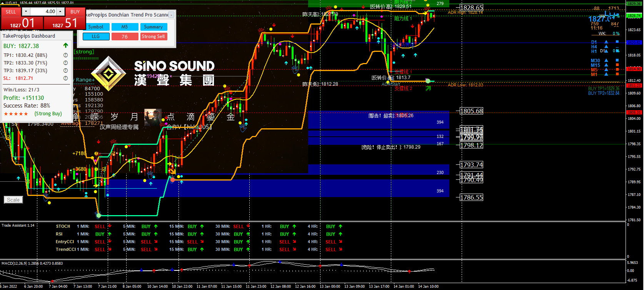
Task: Click the MACD(12,26,9) indicator label
Action: [32, 263]
